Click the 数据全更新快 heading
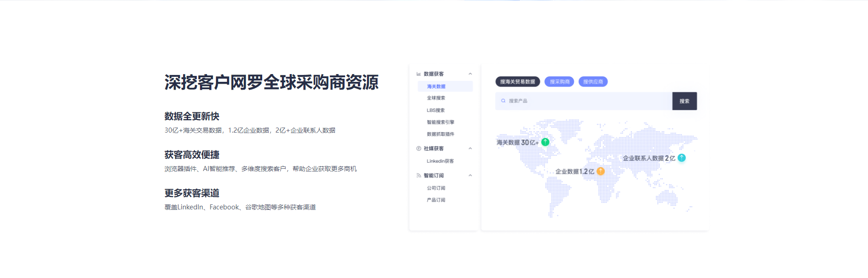868x278 pixels. coord(192,116)
